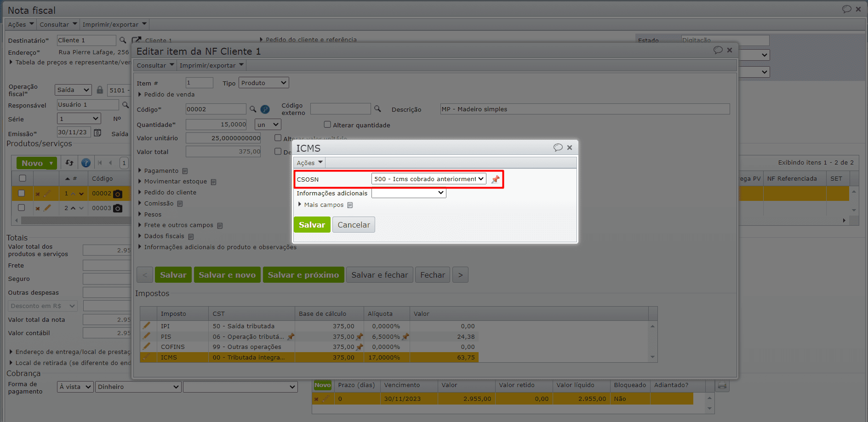Click the pin icon beside the CSOSN dropdown

click(495, 179)
